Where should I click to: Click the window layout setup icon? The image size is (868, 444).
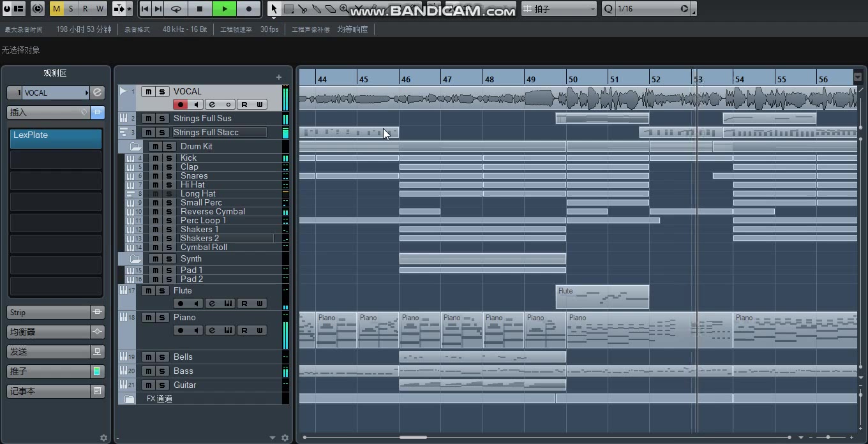tap(19, 9)
